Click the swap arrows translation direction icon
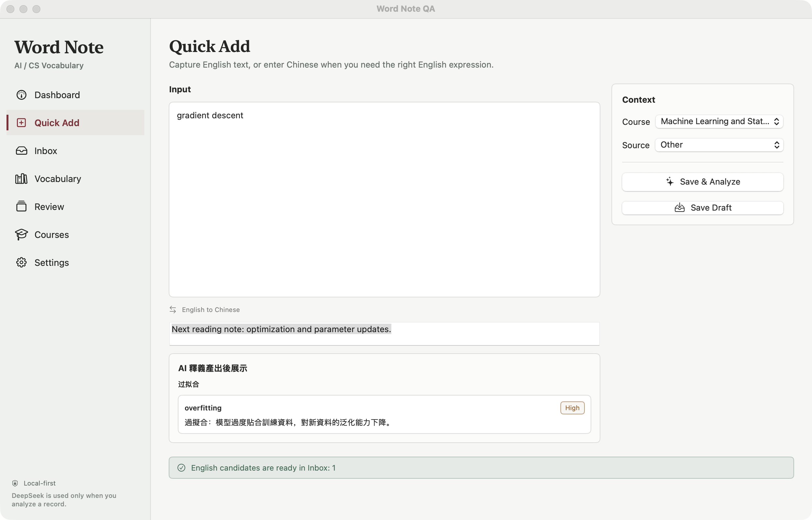Viewport: 812px width, 520px height. [173, 310]
